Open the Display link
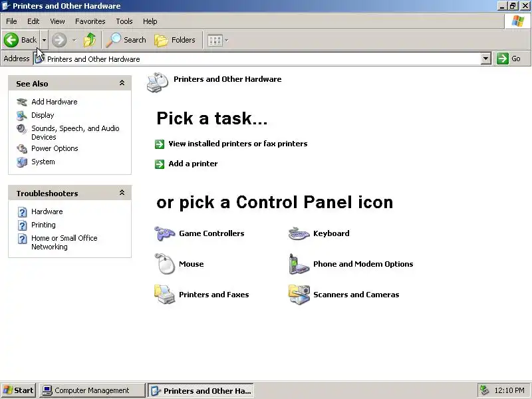This screenshot has height=399, width=532. click(x=43, y=115)
